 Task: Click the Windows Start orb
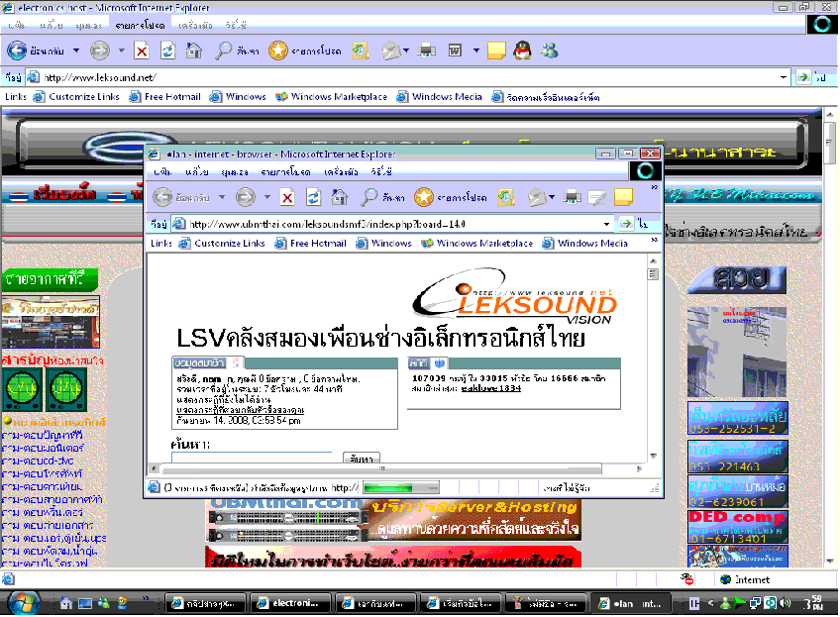click(23, 602)
